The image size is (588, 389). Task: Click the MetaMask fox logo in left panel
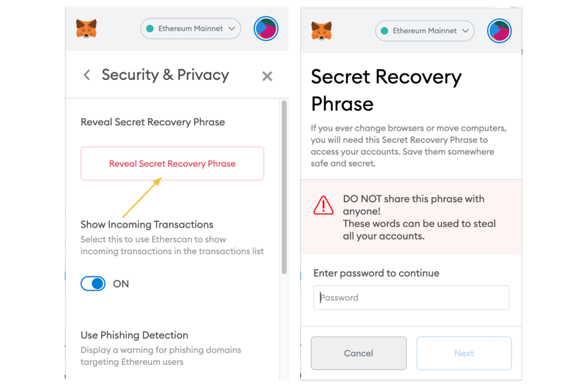pyautogui.click(x=86, y=29)
